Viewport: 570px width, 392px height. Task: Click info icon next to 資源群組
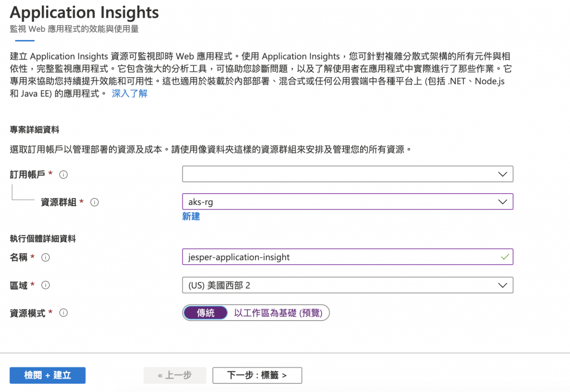[95, 202]
